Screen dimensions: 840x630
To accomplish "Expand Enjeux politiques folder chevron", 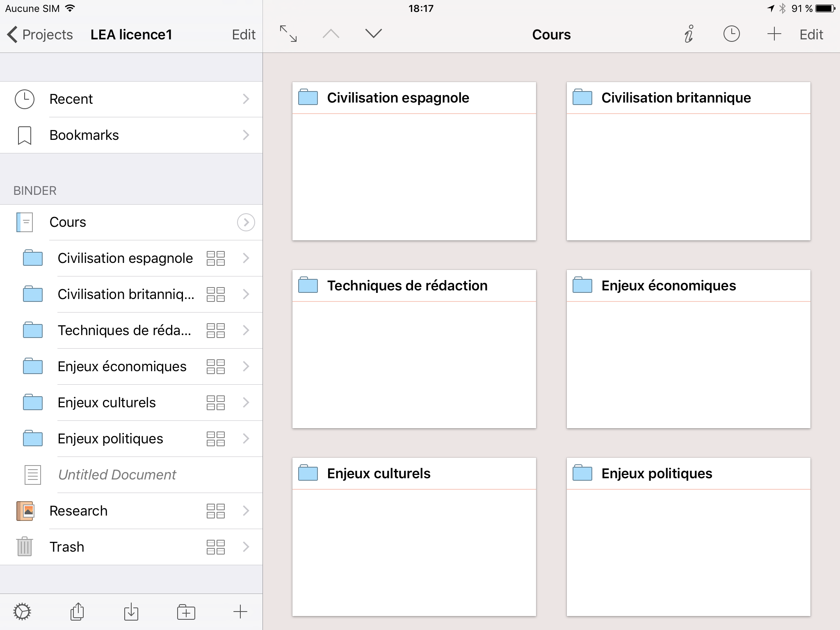I will click(246, 439).
